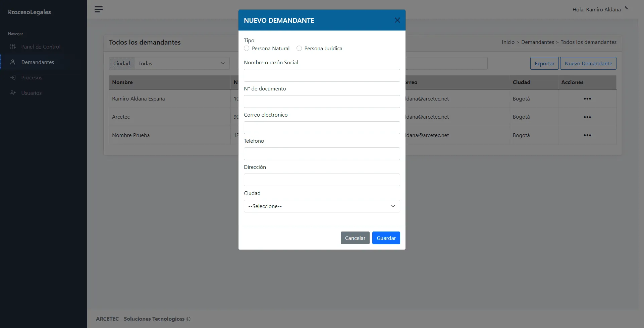644x328 pixels.
Task: Click the Usuarios add-user icon
Action: 13,93
